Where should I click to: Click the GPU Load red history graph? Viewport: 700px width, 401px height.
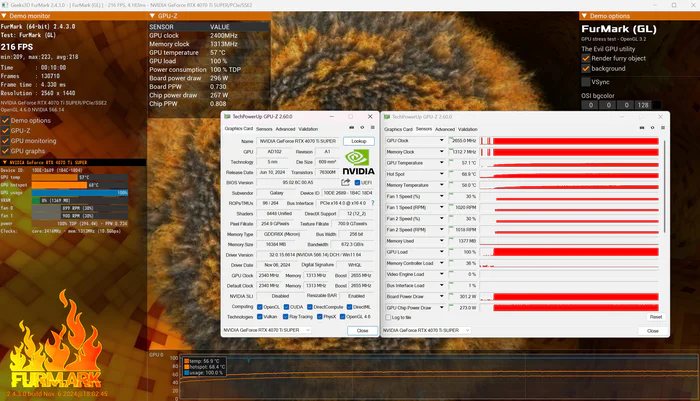point(569,252)
